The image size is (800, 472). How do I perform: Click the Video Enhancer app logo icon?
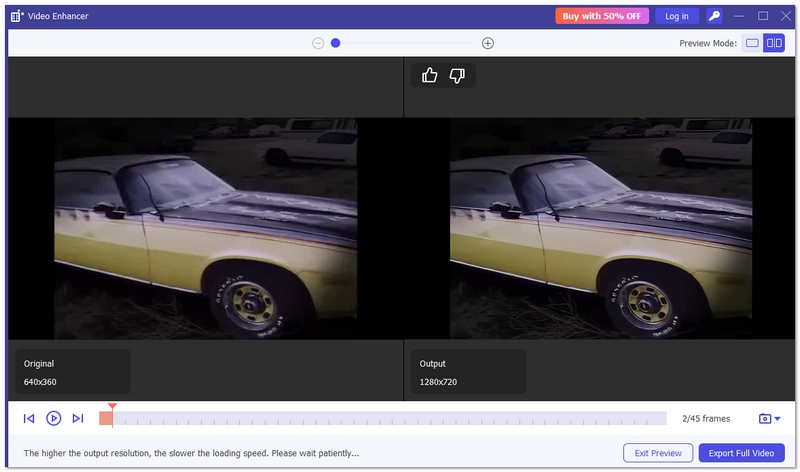[17, 16]
